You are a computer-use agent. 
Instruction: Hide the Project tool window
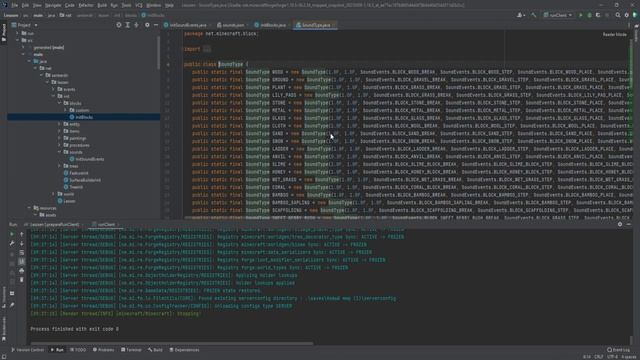click(x=156, y=25)
